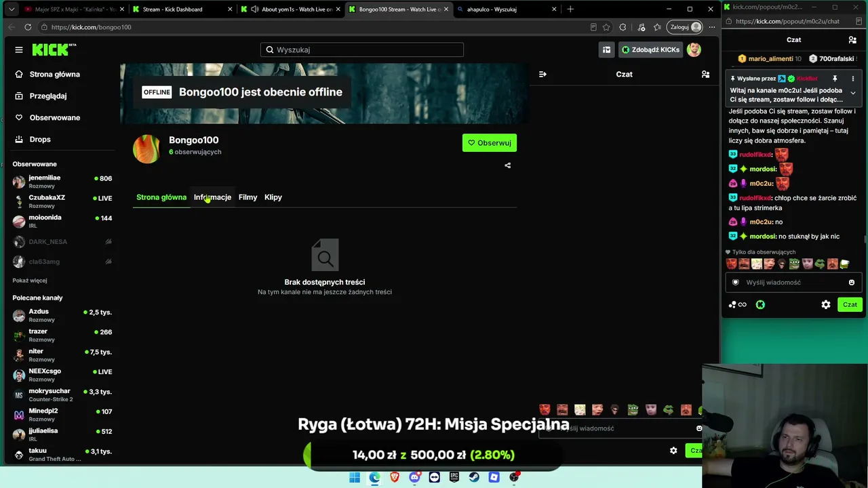Open the user profile avatar menu
The width and height of the screenshot is (868, 488).
click(x=694, y=49)
